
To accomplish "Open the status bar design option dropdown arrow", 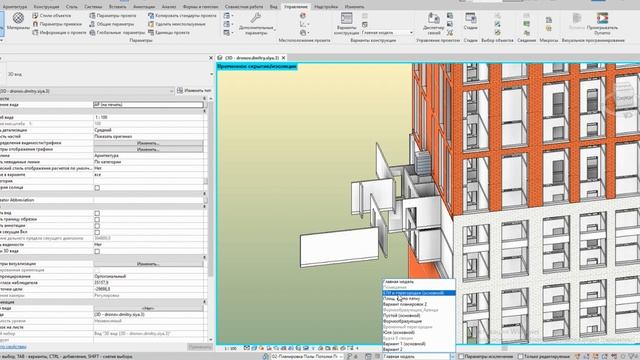I will click(x=452, y=356).
